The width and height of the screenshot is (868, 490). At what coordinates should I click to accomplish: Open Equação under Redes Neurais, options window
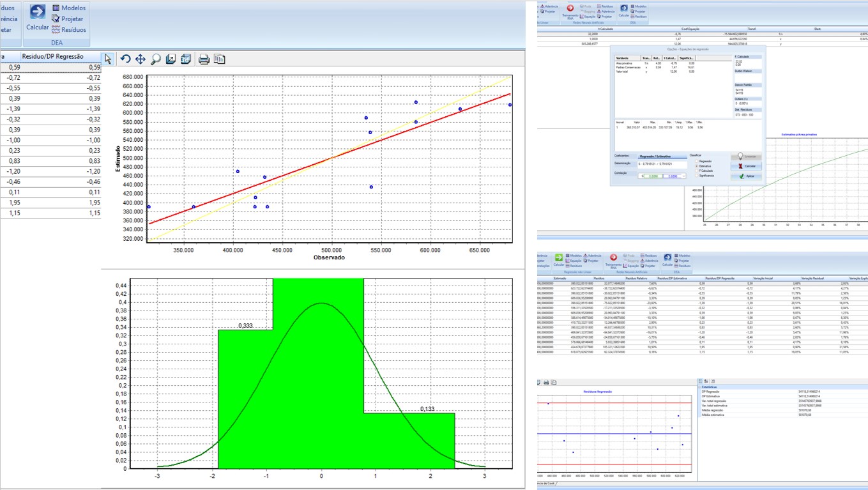588,17
